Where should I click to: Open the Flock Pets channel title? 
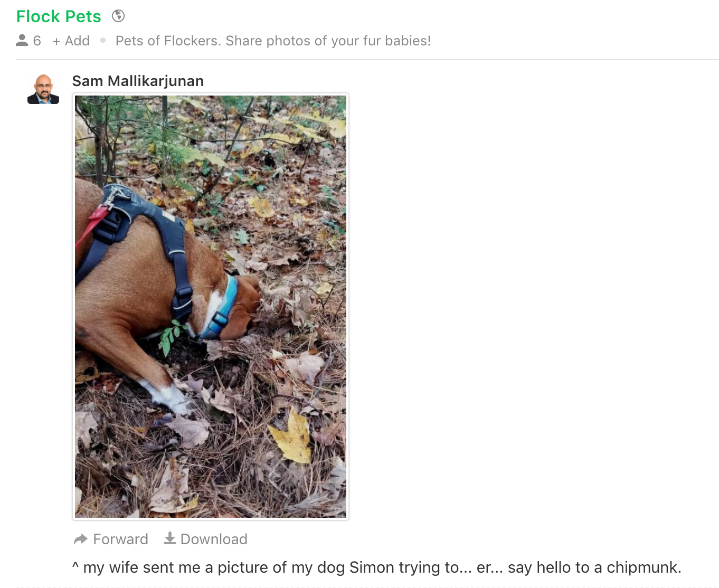59,16
